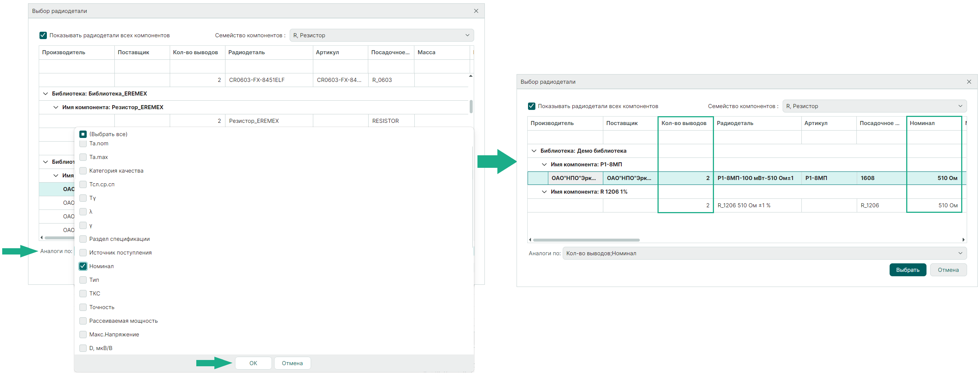Enable the Рассеиваемая мощность checkbox

click(x=83, y=321)
